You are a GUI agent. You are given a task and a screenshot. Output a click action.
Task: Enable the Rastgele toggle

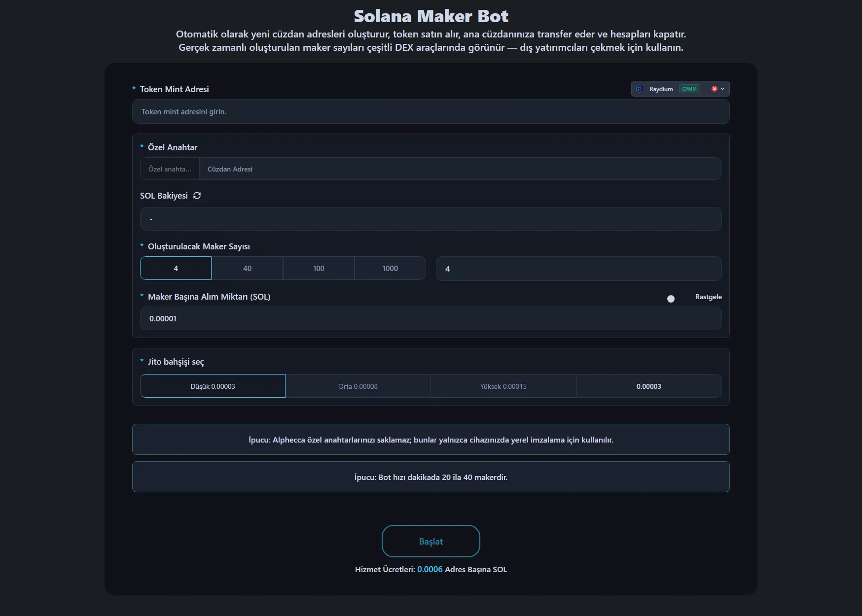[671, 299]
